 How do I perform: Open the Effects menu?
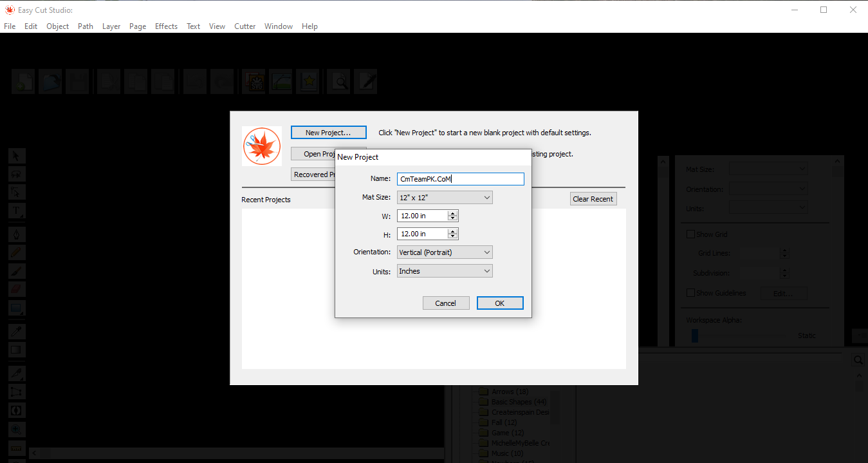pos(166,26)
